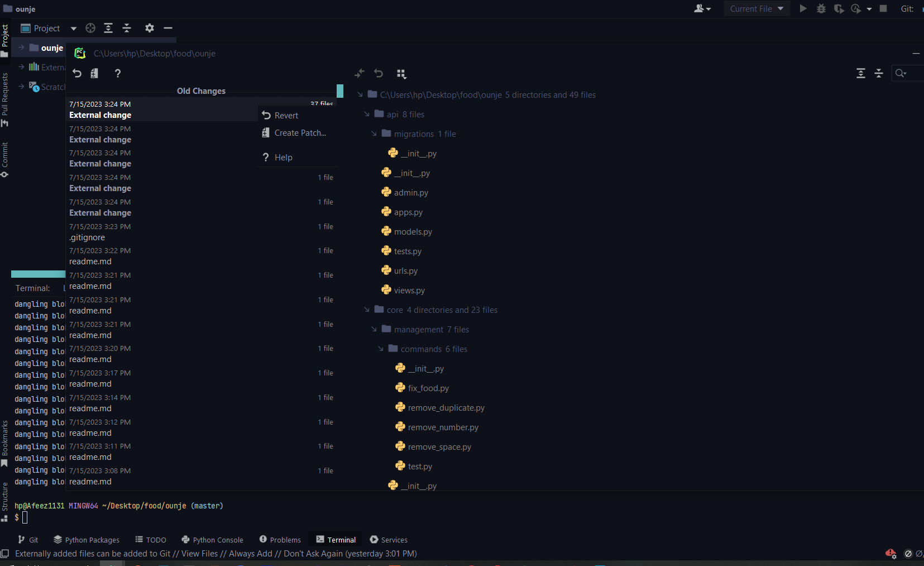Open the Python Packages tab
Viewport: 924px width, 566px height.
(x=87, y=540)
